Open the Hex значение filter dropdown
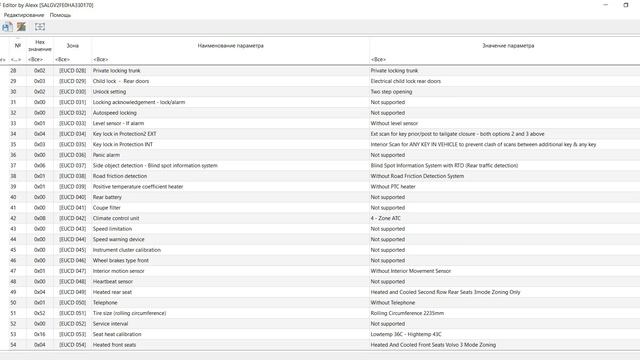 (x=40, y=60)
